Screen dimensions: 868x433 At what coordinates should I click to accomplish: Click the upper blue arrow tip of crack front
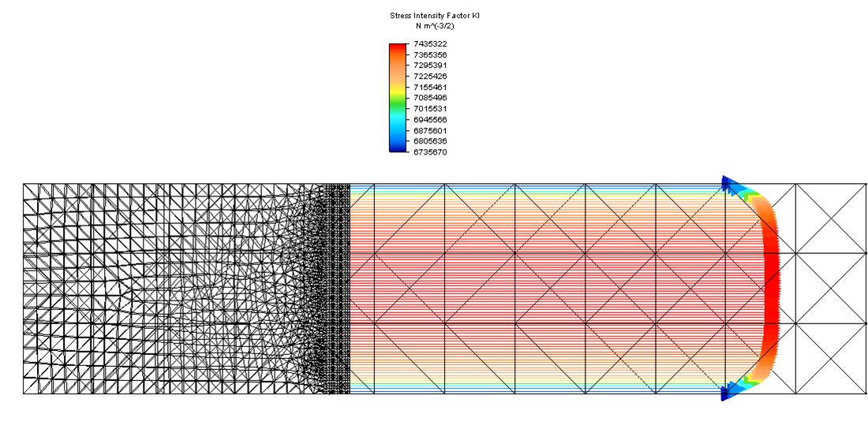pyautogui.click(x=726, y=184)
